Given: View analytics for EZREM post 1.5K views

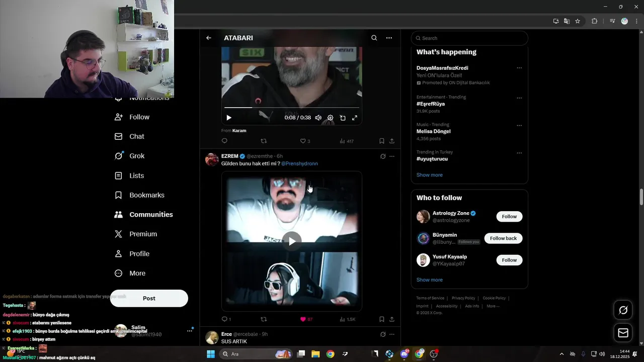Looking at the screenshot, I should 347,319.
